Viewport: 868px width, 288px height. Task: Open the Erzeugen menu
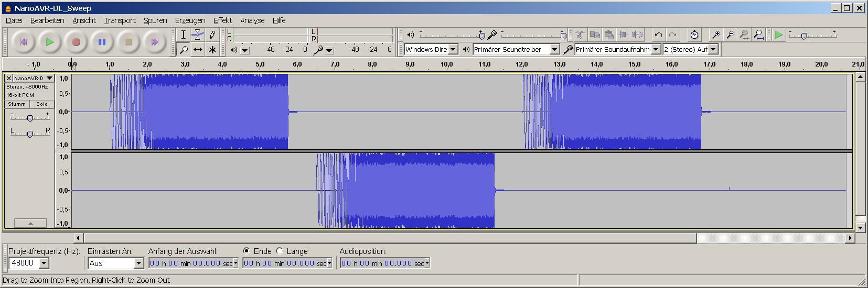(190, 20)
